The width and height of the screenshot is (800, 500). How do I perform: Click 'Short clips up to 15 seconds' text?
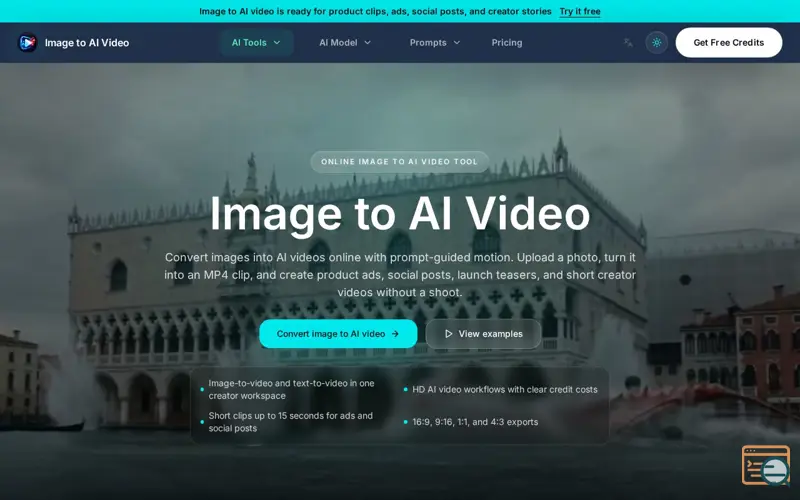pos(290,422)
